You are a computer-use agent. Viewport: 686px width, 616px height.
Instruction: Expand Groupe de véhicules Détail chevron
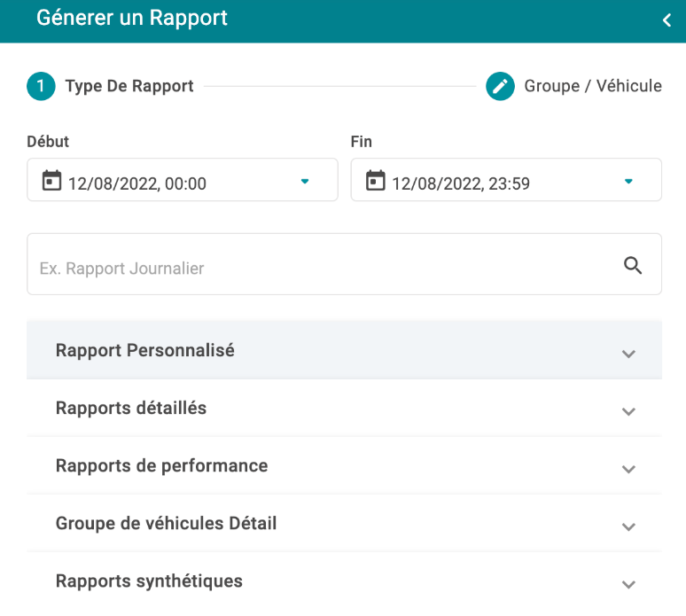point(628,526)
